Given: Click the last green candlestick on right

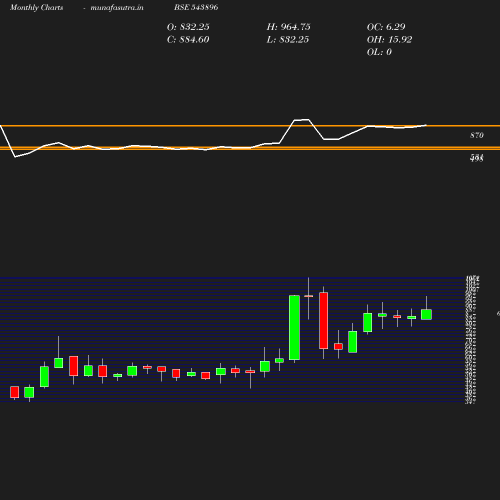Looking at the screenshot, I should 426,315.
